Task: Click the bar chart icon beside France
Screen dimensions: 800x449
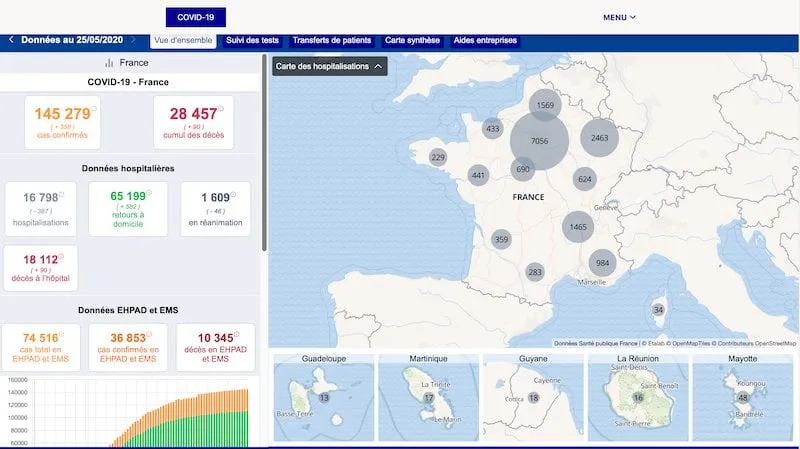Action: point(109,62)
